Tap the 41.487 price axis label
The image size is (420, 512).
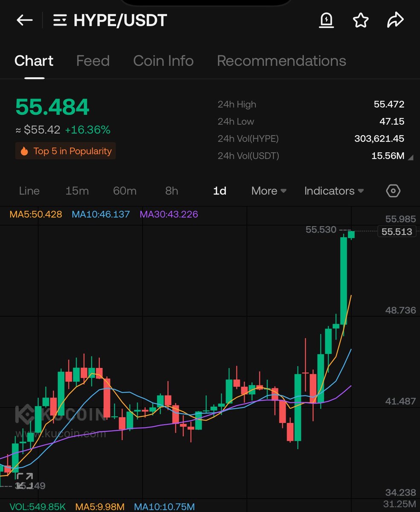(400, 401)
